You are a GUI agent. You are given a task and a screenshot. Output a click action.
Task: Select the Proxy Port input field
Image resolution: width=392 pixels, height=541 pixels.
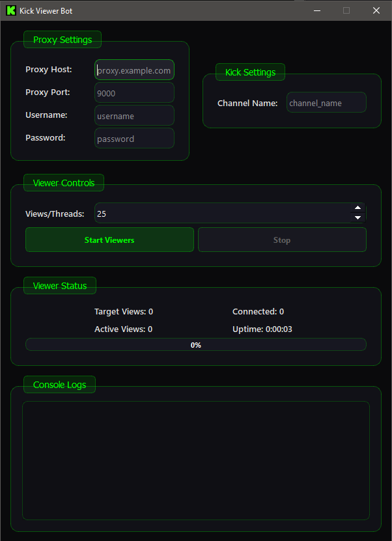(134, 92)
